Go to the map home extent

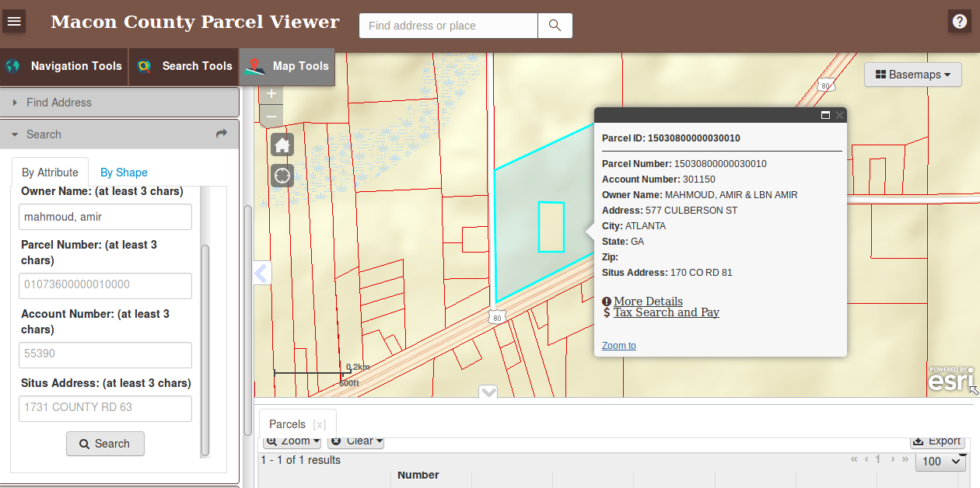(x=282, y=145)
